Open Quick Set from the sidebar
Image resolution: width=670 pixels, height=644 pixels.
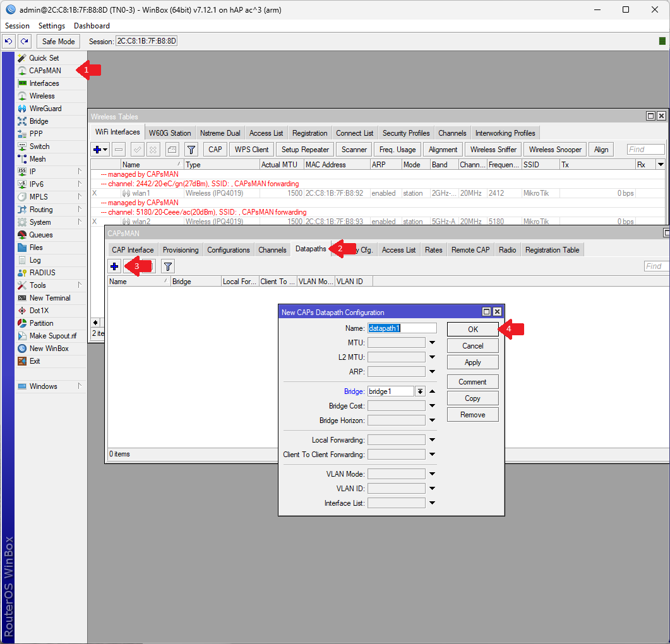click(42, 57)
